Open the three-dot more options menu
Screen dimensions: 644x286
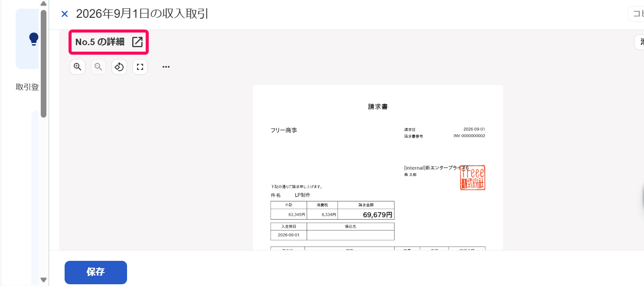click(x=166, y=67)
